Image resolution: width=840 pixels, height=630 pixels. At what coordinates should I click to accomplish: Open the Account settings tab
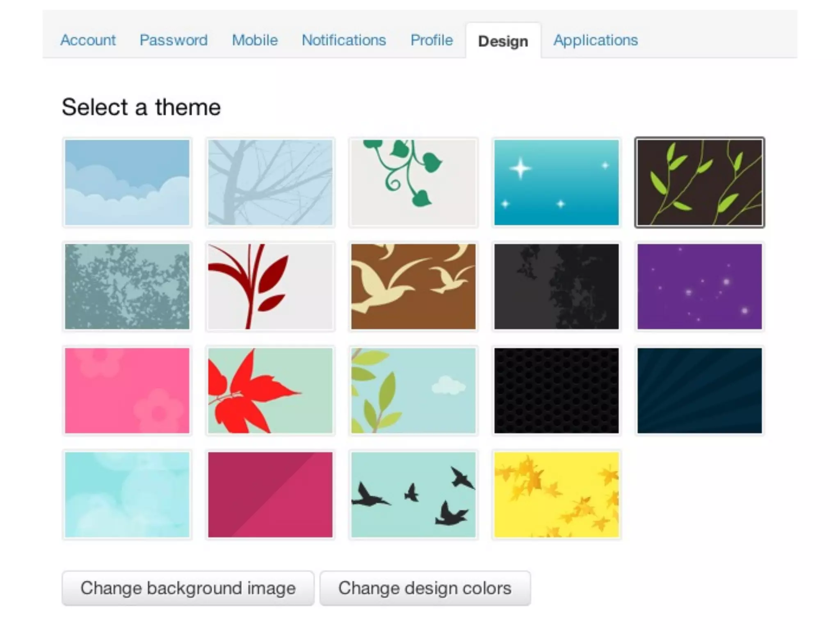pos(88,40)
